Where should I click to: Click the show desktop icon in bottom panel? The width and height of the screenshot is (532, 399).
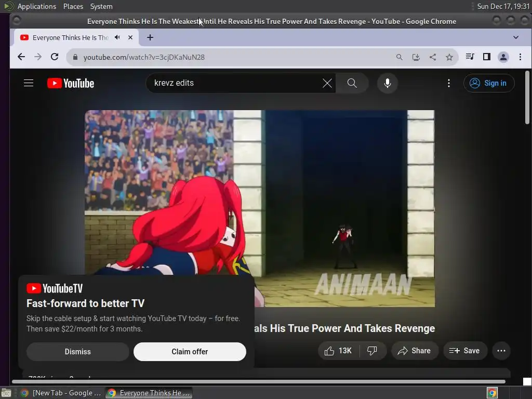click(x=6, y=393)
